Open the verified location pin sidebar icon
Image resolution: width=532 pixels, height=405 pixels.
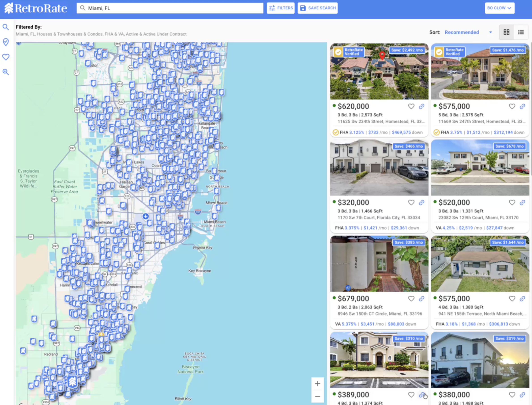6,42
